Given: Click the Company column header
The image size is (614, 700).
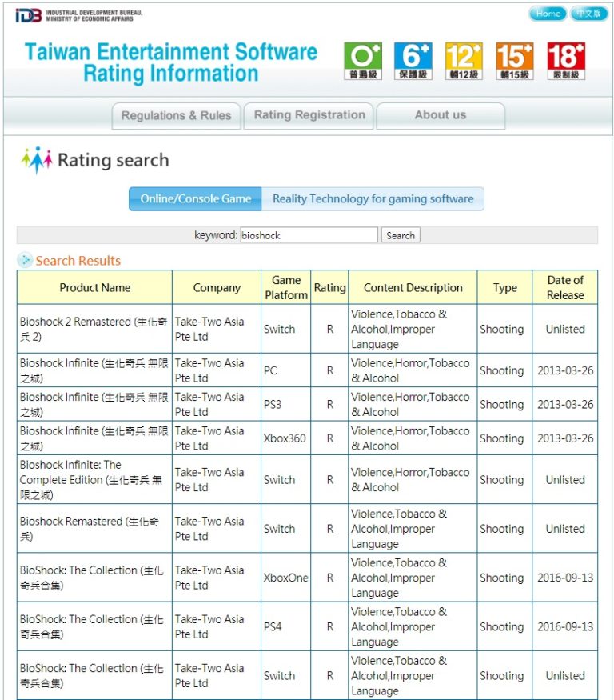Looking at the screenshot, I should (217, 287).
